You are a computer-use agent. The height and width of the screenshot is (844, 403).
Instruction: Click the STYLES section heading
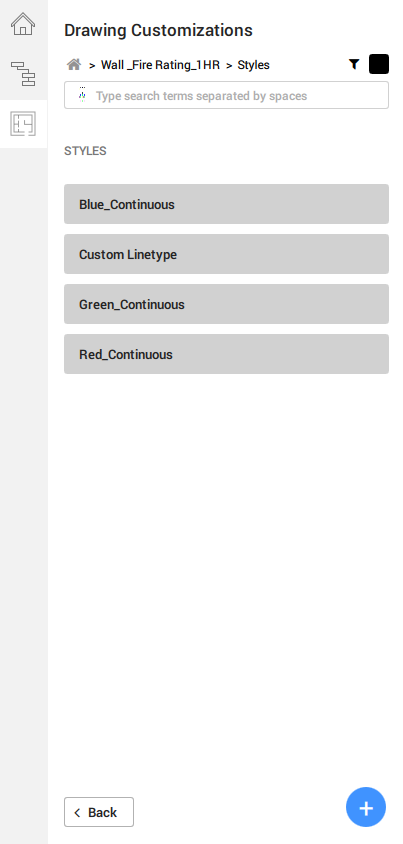85,151
